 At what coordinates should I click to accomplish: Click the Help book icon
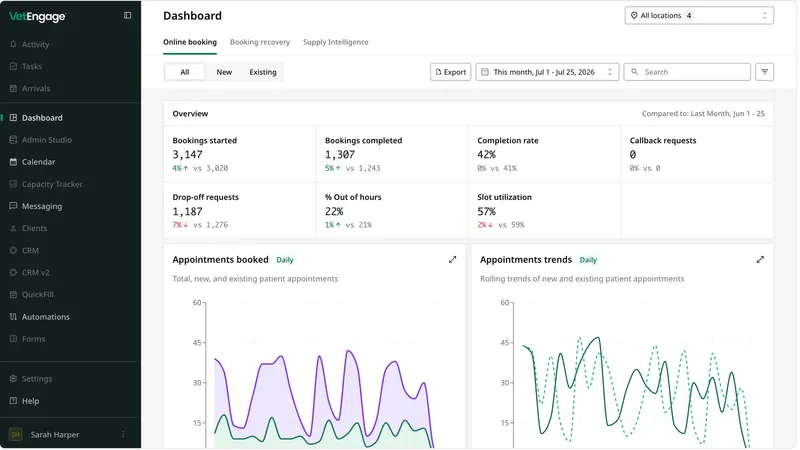[13, 401]
